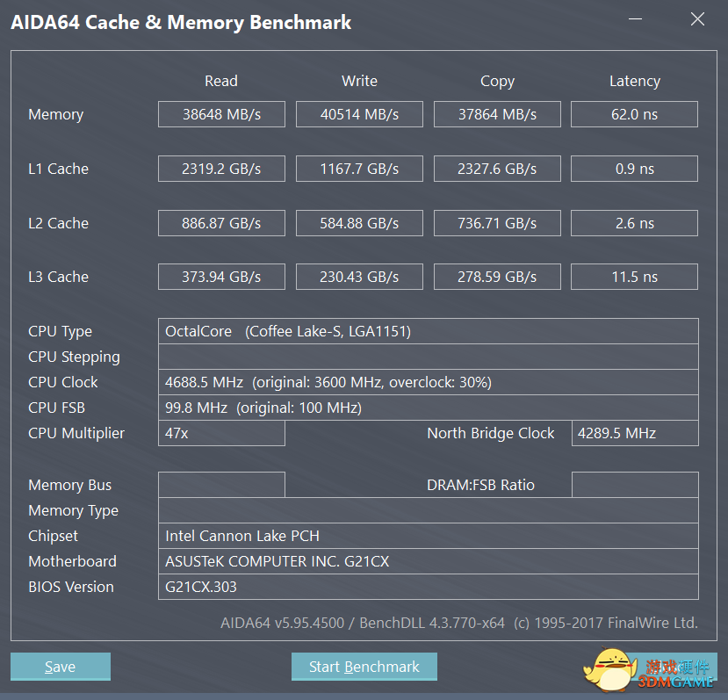Viewport: 728px width, 700px height.
Task: Click the empty Memory Type field
Action: click(428, 510)
